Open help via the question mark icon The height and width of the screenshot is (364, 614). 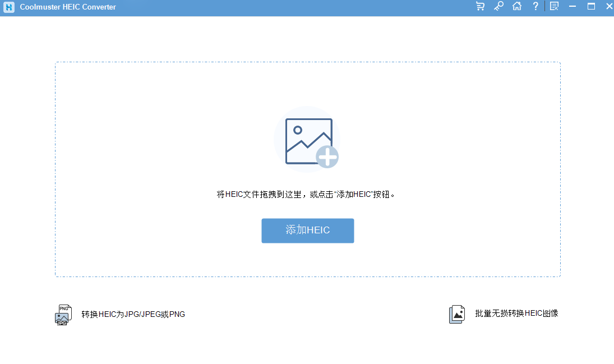click(x=535, y=6)
